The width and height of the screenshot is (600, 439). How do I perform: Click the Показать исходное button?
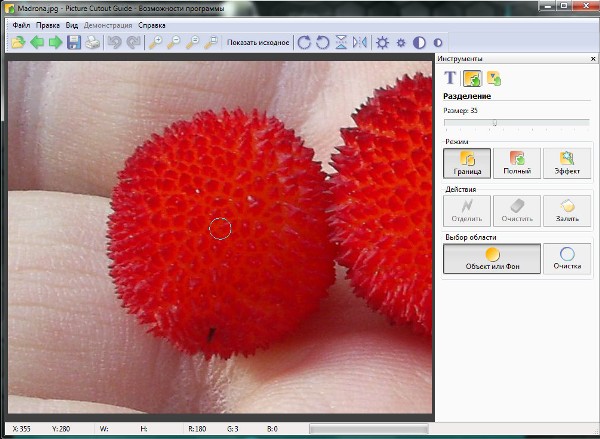pos(258,43)
